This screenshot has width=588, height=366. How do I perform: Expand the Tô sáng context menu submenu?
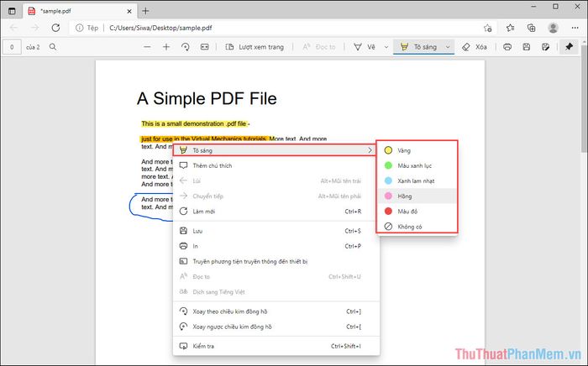275,150
